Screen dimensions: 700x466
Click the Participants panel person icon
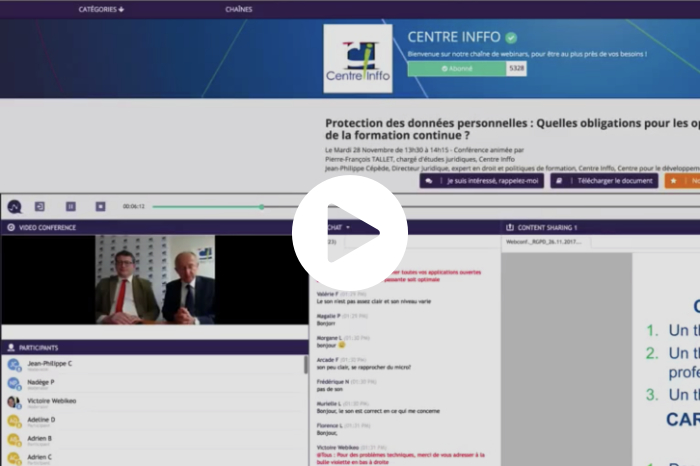click(x=11, y=348)
